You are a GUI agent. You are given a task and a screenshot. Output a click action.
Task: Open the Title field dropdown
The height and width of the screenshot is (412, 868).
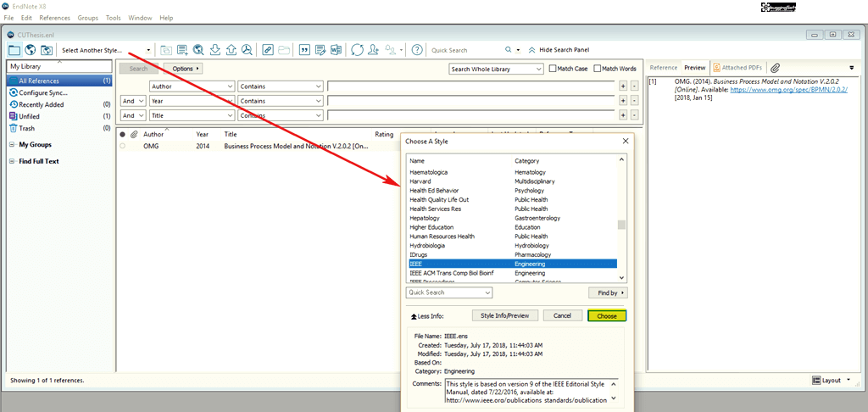(x=192, y=116)
